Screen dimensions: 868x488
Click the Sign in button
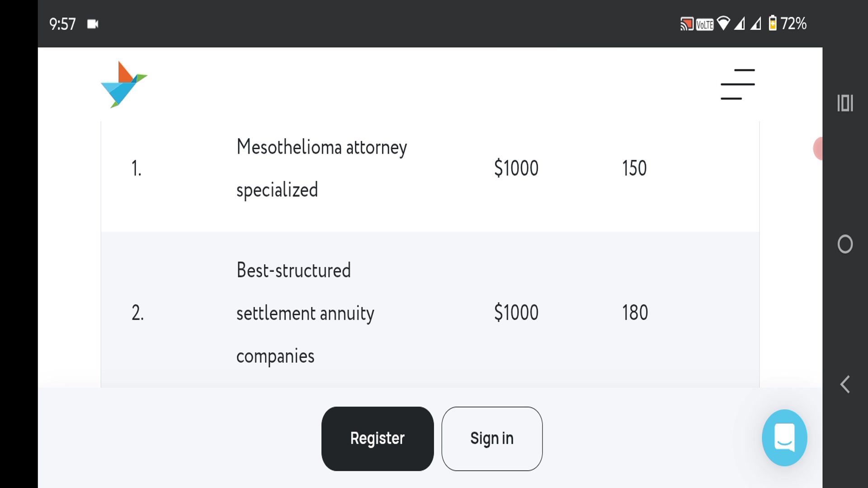(492, 438)
